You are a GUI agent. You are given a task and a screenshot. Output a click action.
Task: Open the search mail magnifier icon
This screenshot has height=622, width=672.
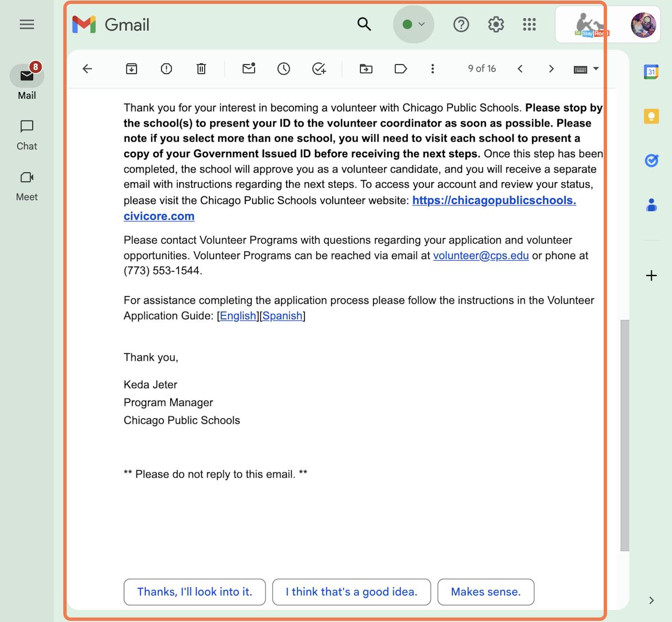(x=364, y=24)
